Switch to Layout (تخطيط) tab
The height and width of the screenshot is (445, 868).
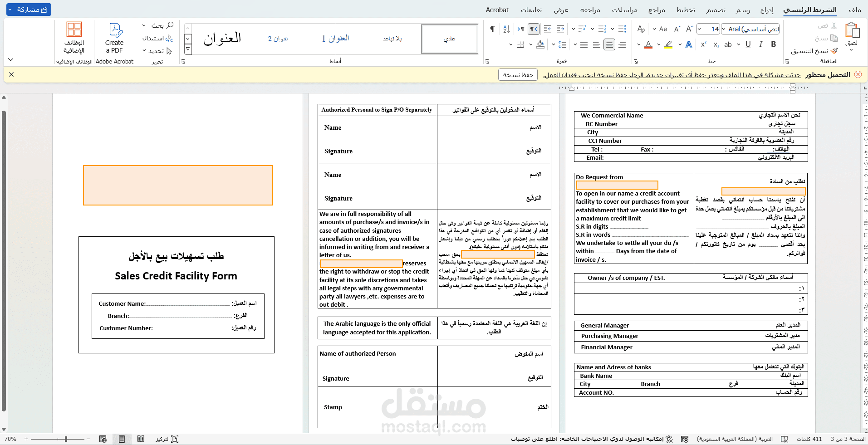685,10
